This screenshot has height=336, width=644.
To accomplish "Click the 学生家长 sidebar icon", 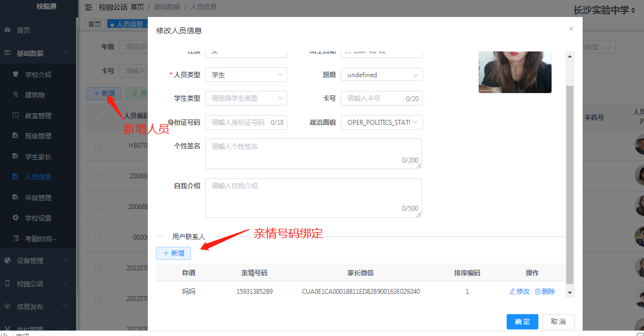I will 16,156.
